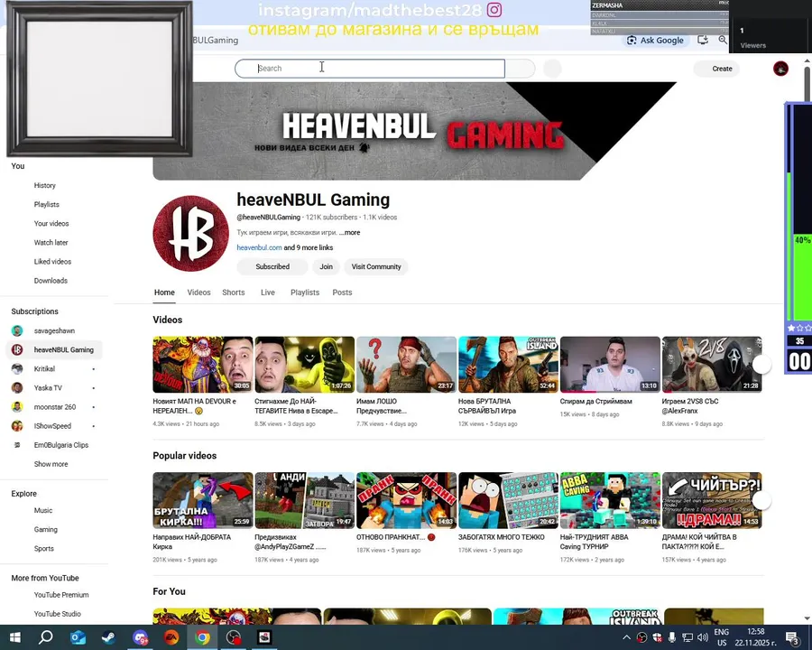
Task: Open YouTube Premium in sidebar
Action: [61, 595]
